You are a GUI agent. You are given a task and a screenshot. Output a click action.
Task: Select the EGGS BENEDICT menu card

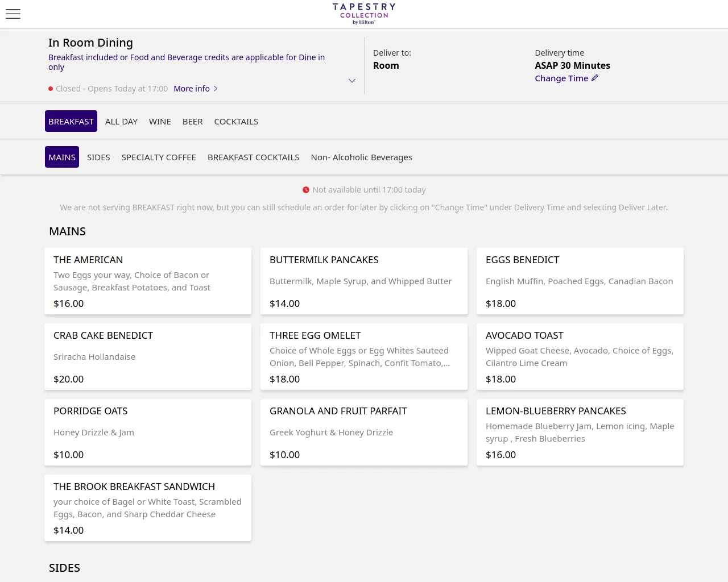580,281
